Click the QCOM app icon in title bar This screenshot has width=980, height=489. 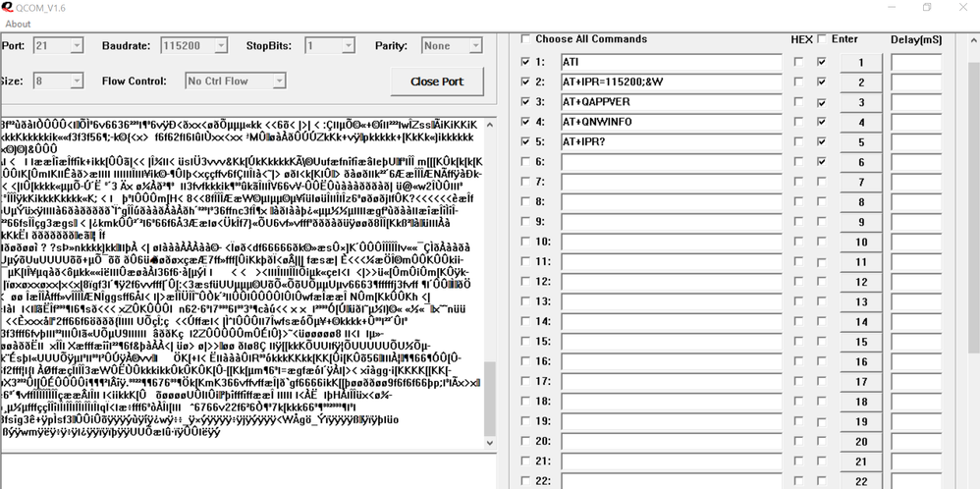6,7
